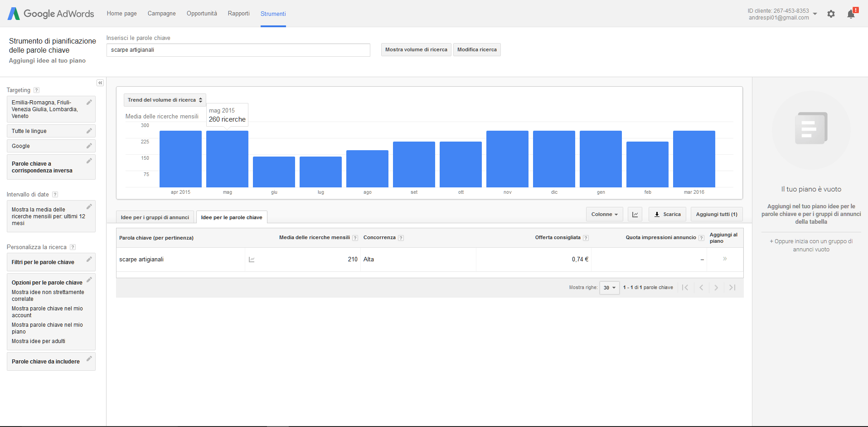This screenshot has height=427, width=868.
Task: Click the Modifica ricerca button
Action: [477, 50]
